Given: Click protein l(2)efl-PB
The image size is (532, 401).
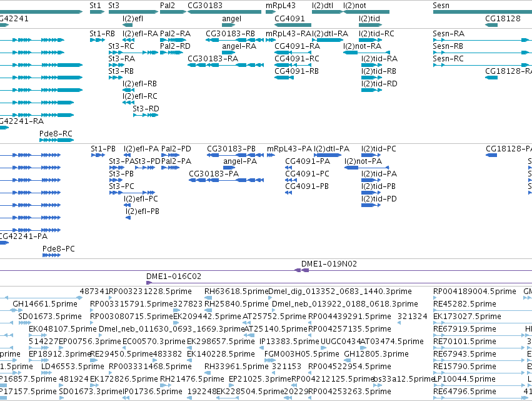Looking at the screenshot, I should pos(128,218).
